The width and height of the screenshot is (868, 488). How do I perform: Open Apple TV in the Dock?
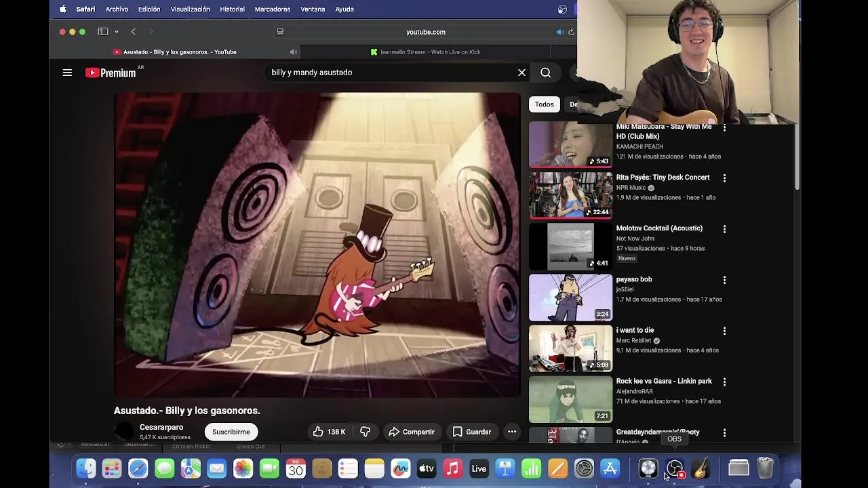tap(427, 468)
